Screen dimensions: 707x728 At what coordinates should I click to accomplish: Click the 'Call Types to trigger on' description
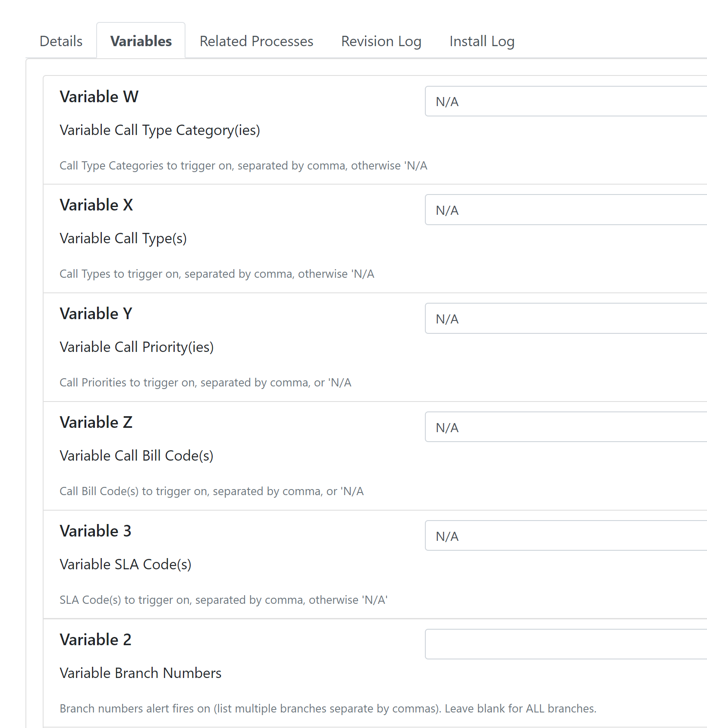[x=217, y=274]
